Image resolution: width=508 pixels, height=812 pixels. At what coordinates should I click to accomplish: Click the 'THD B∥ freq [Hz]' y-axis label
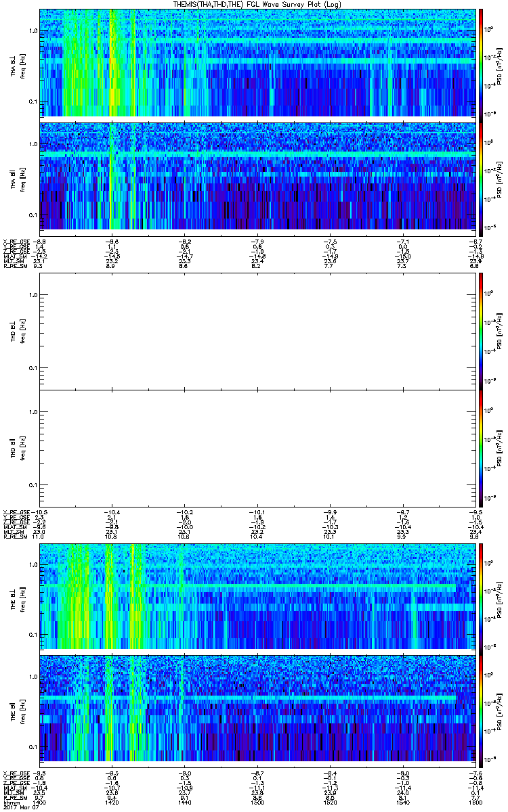pos(17,449)
